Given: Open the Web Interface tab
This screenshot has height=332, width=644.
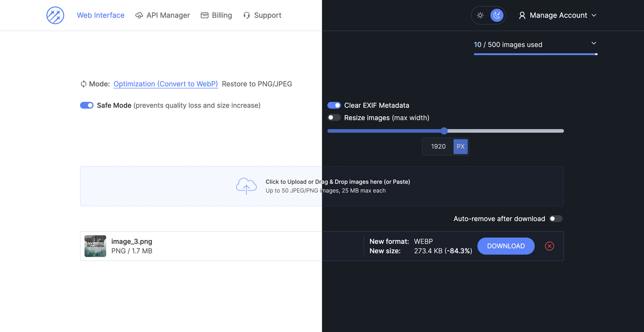Looking at the screenshot, I should coord(101,16).
